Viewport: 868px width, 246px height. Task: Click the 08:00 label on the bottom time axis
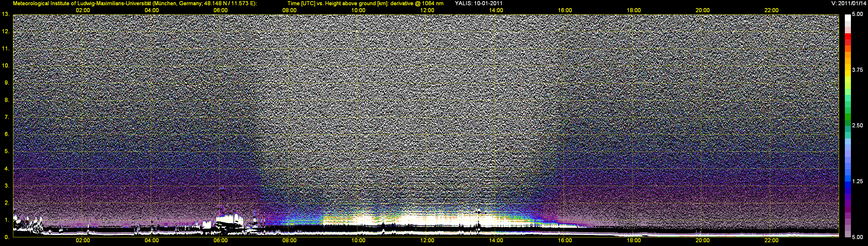click(289, 241)
